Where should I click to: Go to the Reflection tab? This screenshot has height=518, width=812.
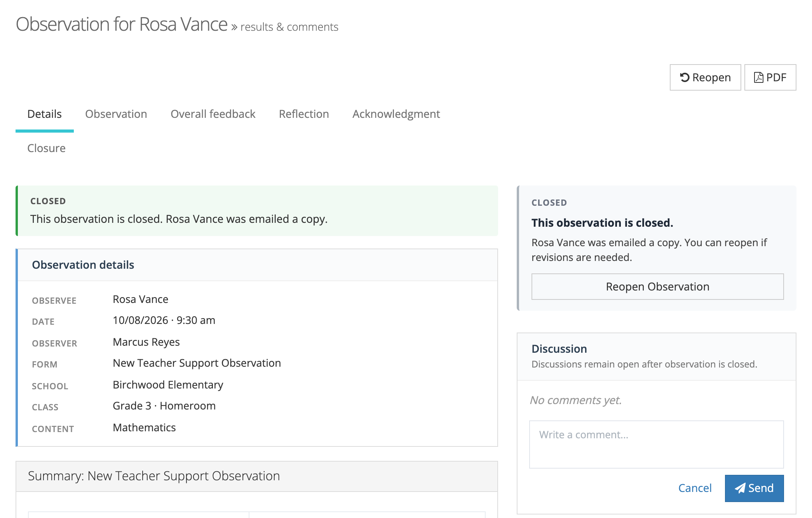304,114
